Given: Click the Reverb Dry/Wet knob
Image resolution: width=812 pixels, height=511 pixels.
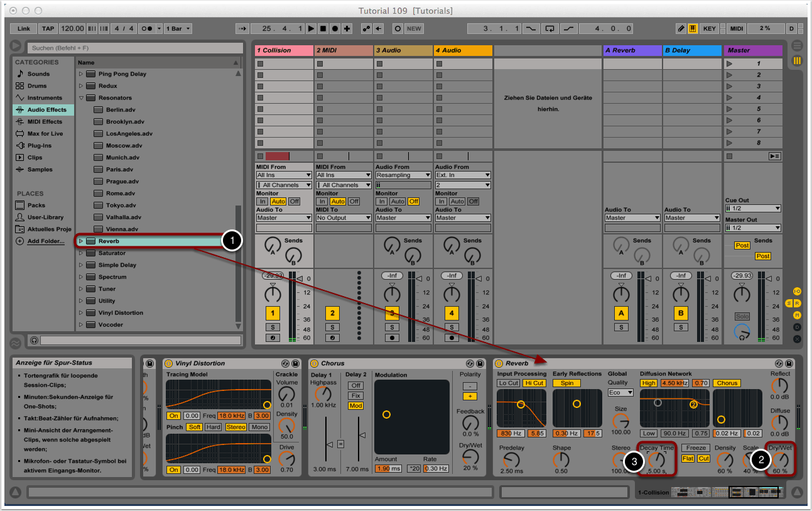Looking at the screenshot, I should pyautogui.click(x=781, y=461).
